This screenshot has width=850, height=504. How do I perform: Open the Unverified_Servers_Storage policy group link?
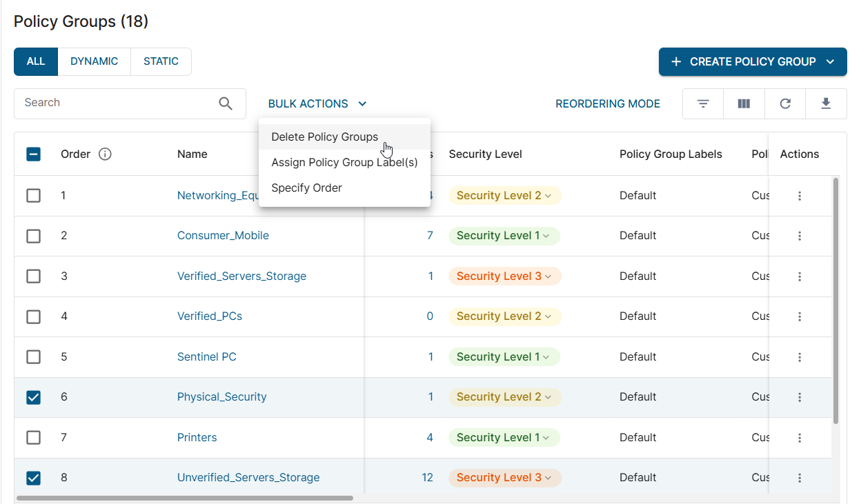click(248, 478)
